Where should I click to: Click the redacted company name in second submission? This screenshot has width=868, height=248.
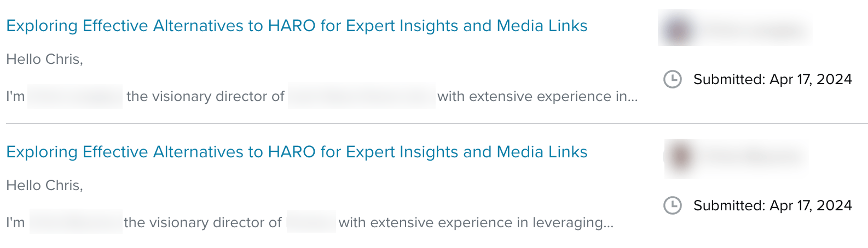coord(311,222)
